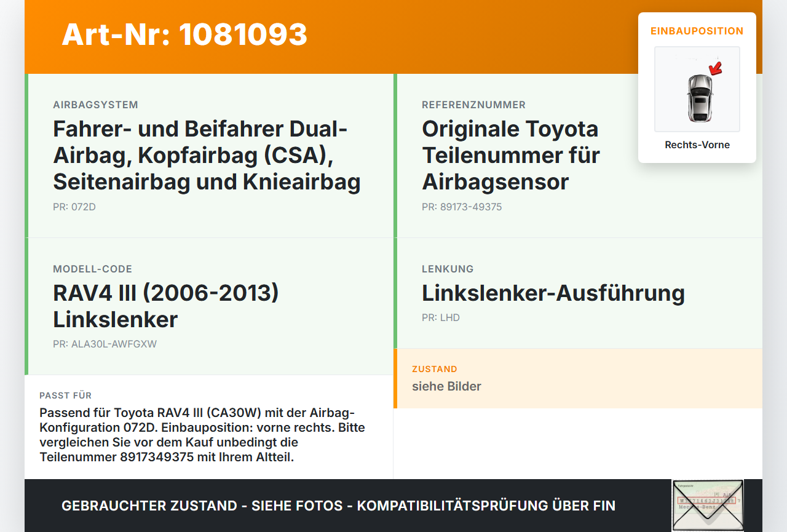Click the envelope icon in the footer
This screenshot has height=532, width=787.
pyautogui.click(x=708, y=506)
